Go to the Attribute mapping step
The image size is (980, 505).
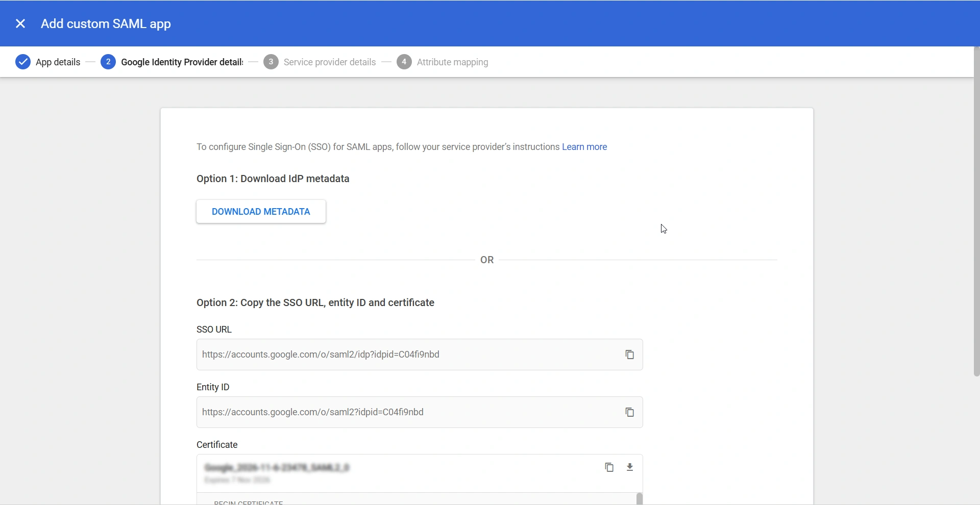pyautogui.click(x=452, y=62)
